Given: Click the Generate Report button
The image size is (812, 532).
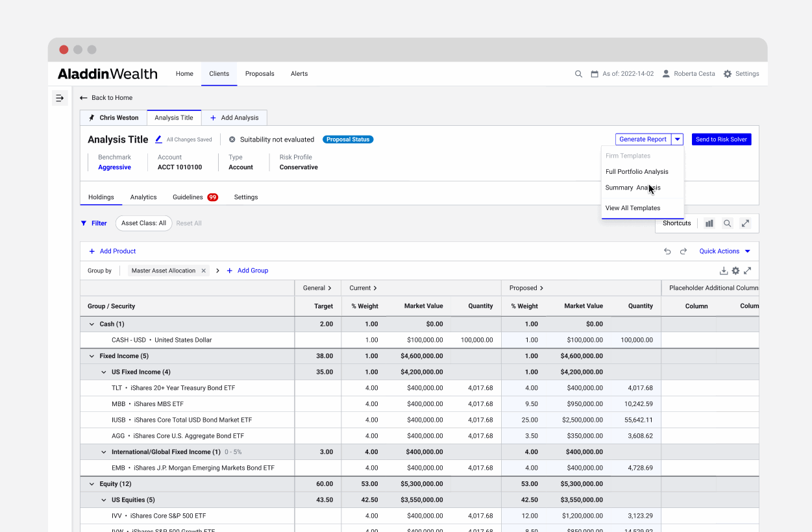Looking at the screenshot, I should tap(643, 139).
